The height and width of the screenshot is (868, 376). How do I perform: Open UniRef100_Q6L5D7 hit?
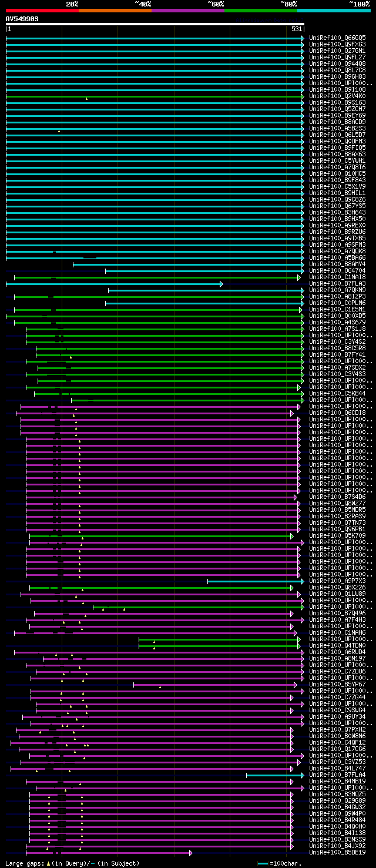click(x=337, y=135)
